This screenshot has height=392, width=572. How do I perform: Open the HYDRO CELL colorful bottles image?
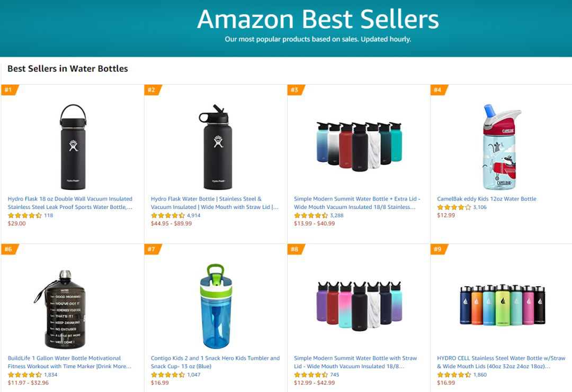501,305
